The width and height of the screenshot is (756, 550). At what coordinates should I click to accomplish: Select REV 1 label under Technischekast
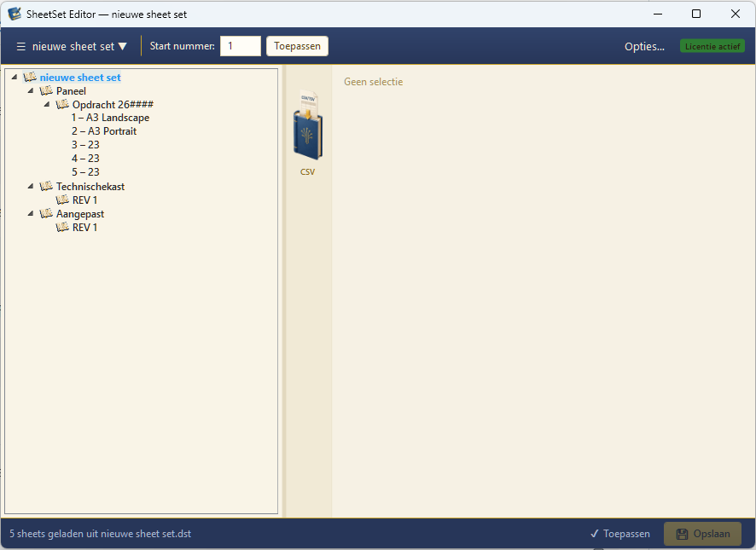(x=84, y=200)
